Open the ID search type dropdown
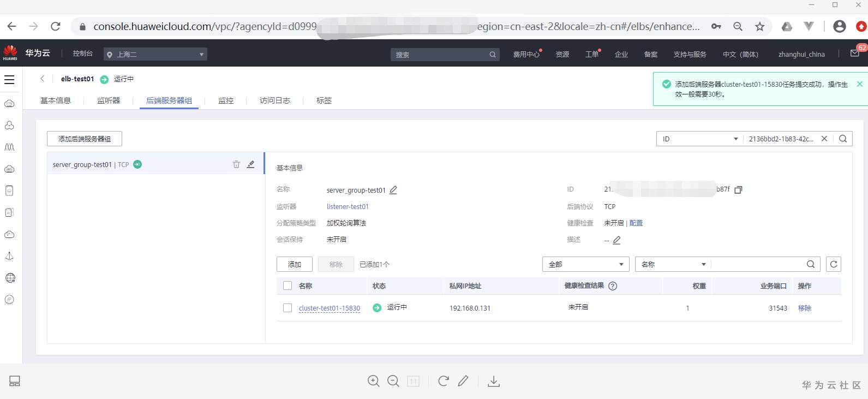This screenshot has height=399, width=868. pos(699,139)
